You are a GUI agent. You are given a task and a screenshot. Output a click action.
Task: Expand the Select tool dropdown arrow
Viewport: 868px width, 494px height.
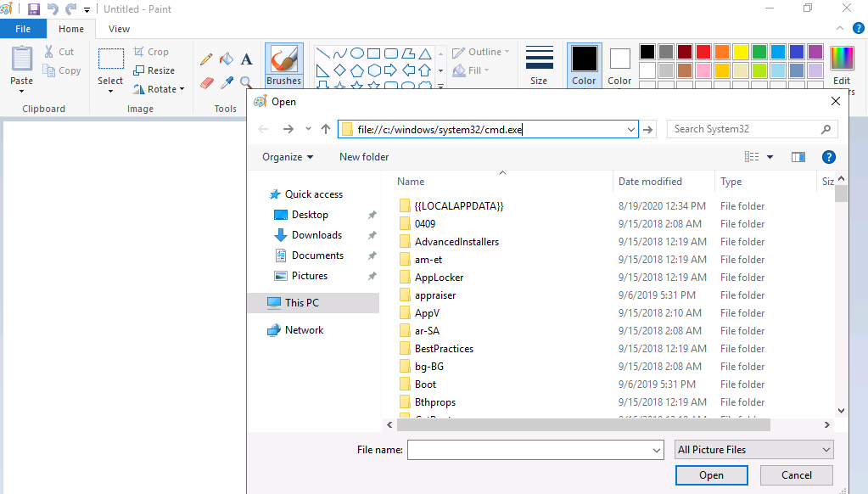[110, 92]
